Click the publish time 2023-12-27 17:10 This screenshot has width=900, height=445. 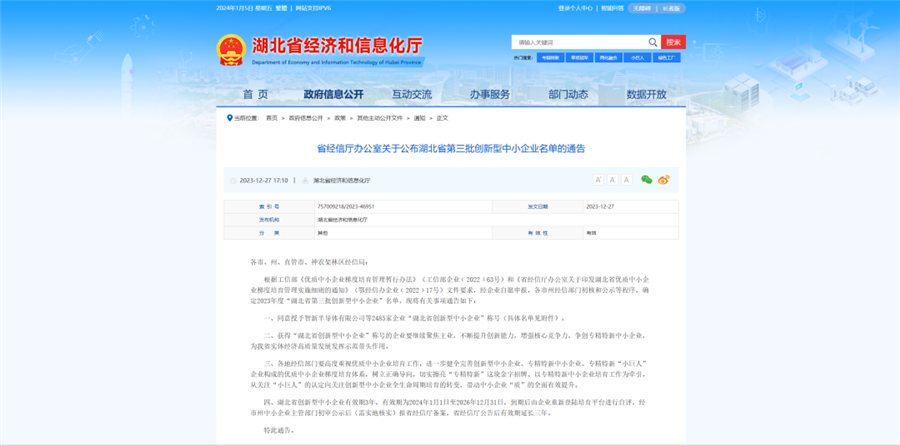pos(263,180)
